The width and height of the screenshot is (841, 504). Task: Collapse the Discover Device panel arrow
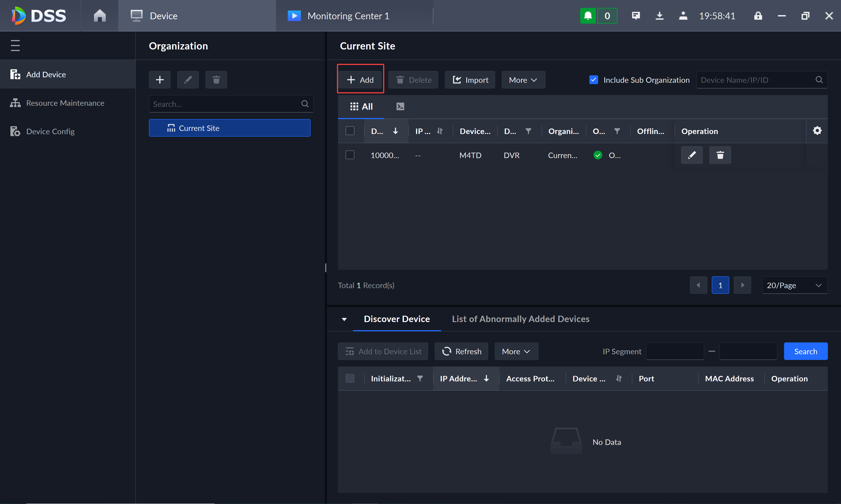(344, 319)
